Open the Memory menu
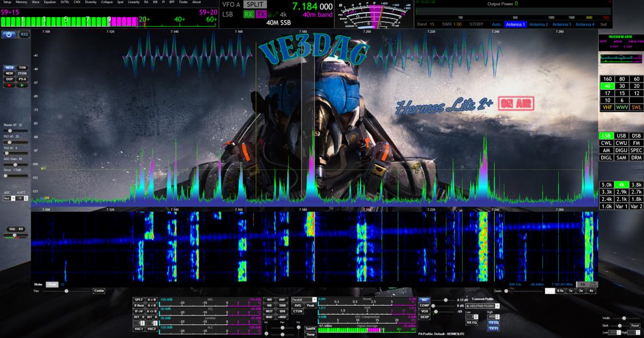This screenshot has width=644, height=338. point(21,2)
